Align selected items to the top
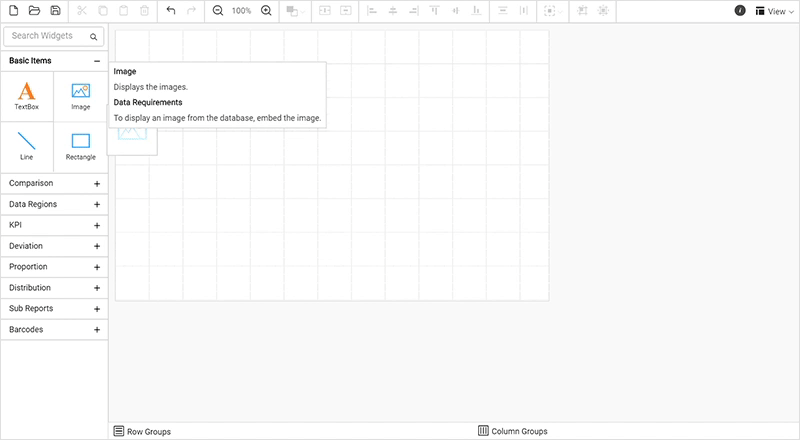 tap(435, 11)
